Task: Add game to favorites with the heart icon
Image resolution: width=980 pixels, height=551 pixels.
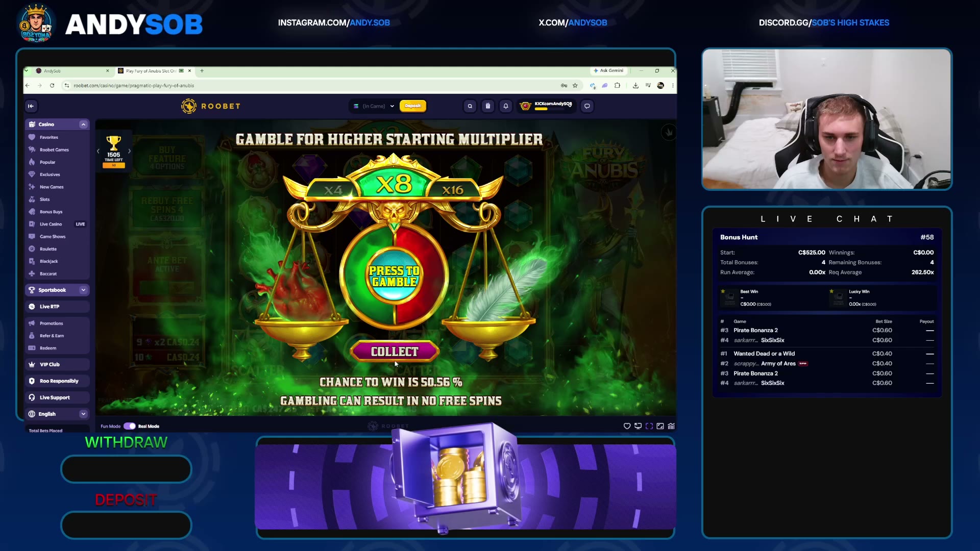Action: (x=627, y=427)
